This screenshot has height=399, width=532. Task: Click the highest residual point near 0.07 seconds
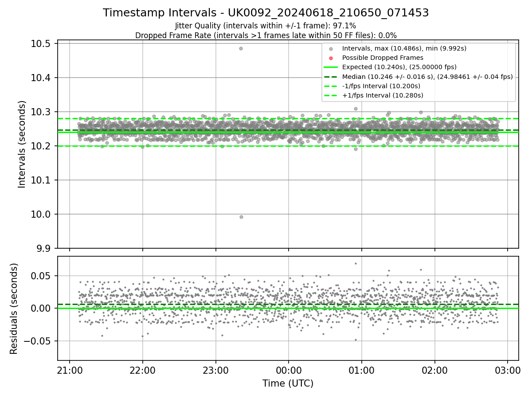pyautogui.click(x=356, y=263)
